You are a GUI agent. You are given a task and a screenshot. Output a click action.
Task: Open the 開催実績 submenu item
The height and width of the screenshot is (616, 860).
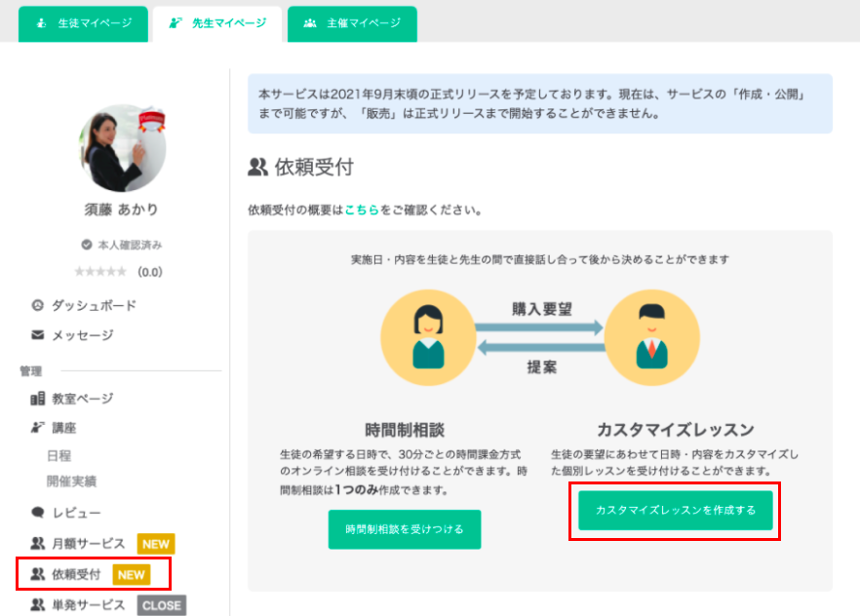[71, 481]
